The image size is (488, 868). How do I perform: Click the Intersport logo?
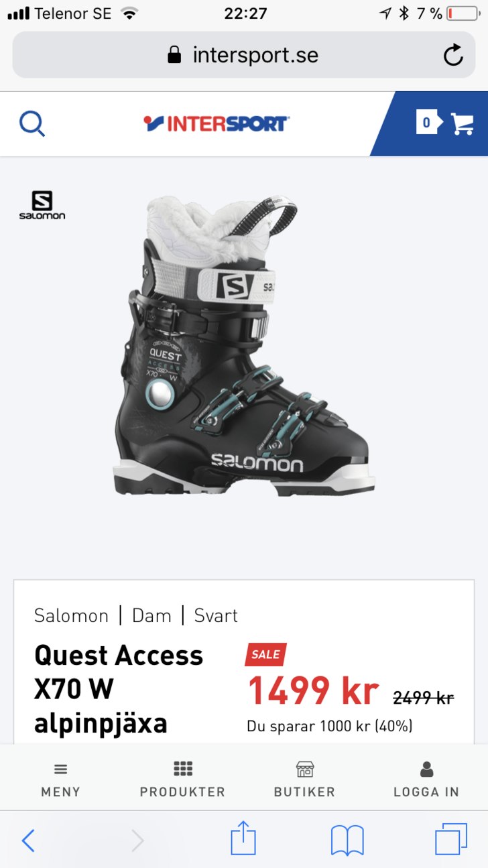click(217, 123)
